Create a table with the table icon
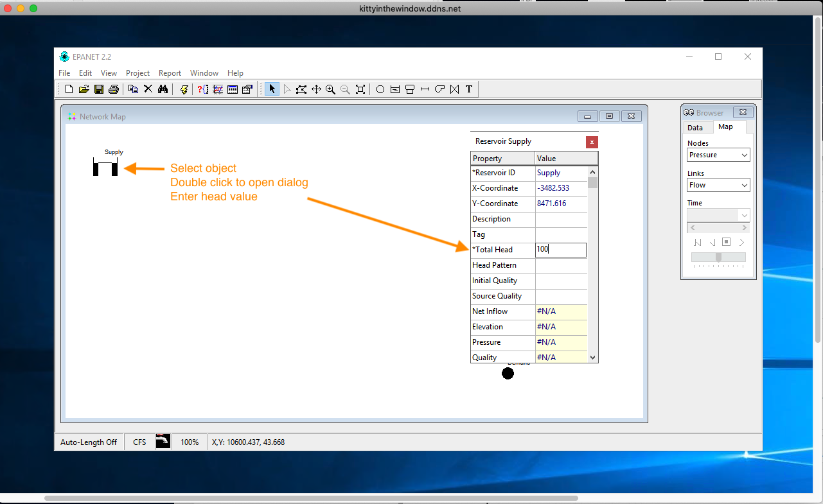This screenshot has width=823, height=504. 233,89
